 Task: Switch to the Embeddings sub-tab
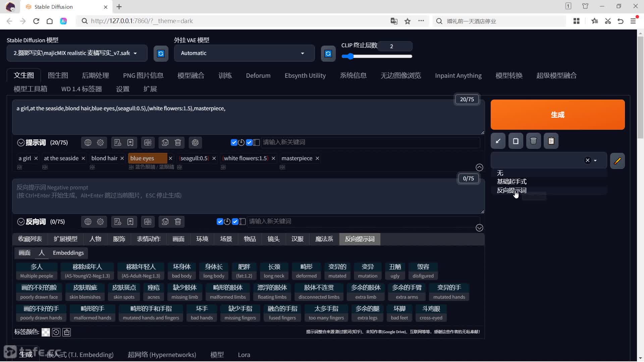click(x=68, y=253)
